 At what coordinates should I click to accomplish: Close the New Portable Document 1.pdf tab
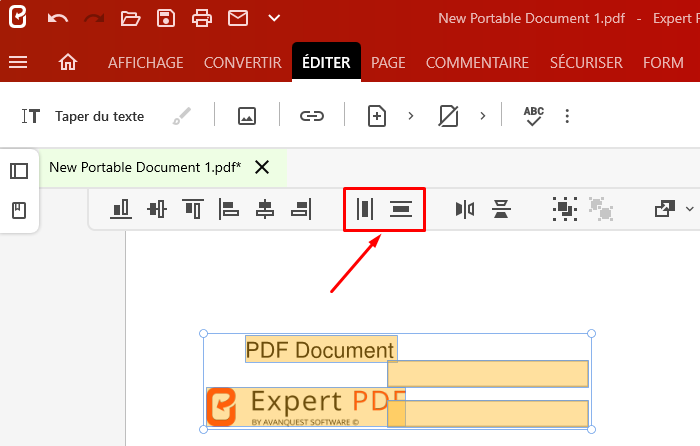[x=262, y=167]
